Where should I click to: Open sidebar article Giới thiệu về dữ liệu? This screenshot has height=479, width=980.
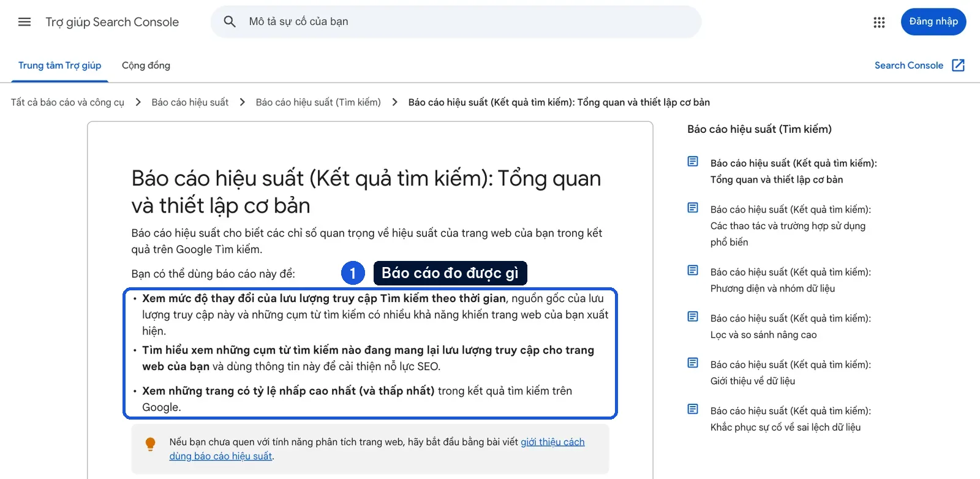pos(791,373)
